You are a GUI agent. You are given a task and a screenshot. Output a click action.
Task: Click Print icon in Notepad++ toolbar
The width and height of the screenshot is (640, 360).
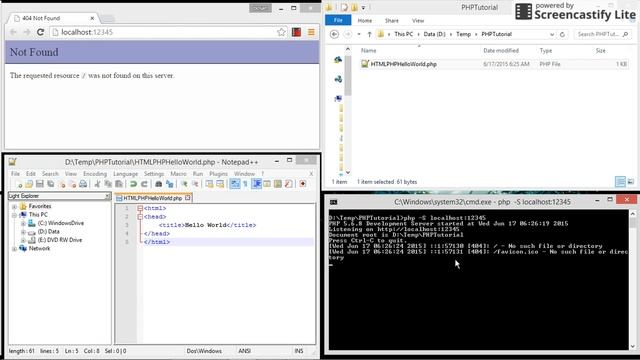coord(83,184)
